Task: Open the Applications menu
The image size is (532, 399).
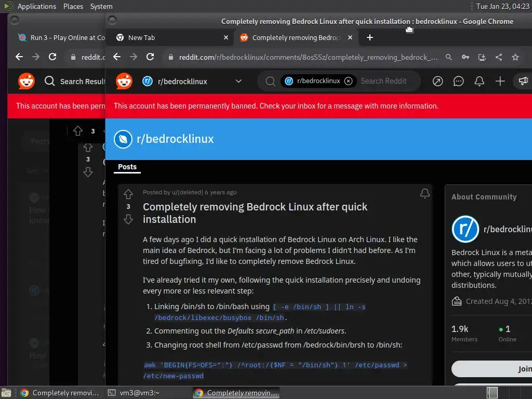Action: (x=37, y=6)
